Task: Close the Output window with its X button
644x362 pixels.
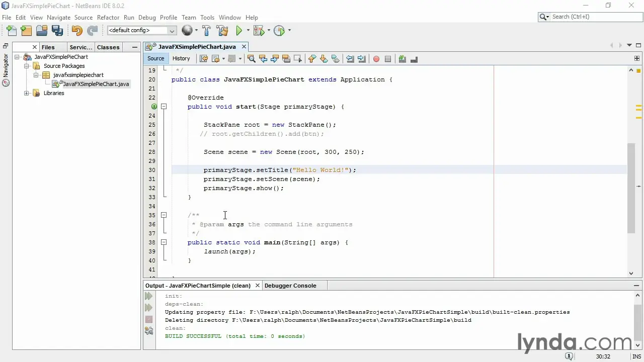Action: pyautogui.click(x=257, y=286)
